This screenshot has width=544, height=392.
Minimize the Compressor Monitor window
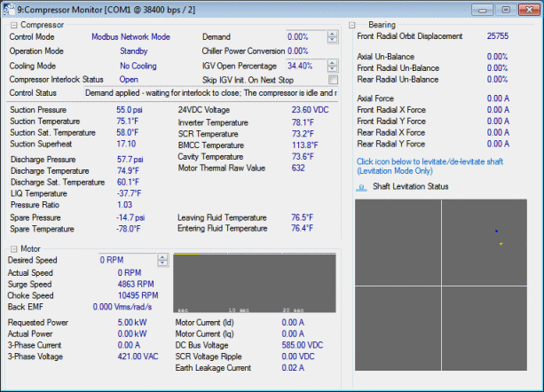[482, 10]
